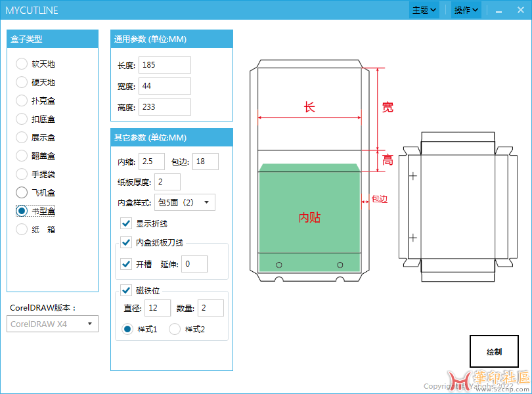Open the 操作 menu

[x=466, y=11]
